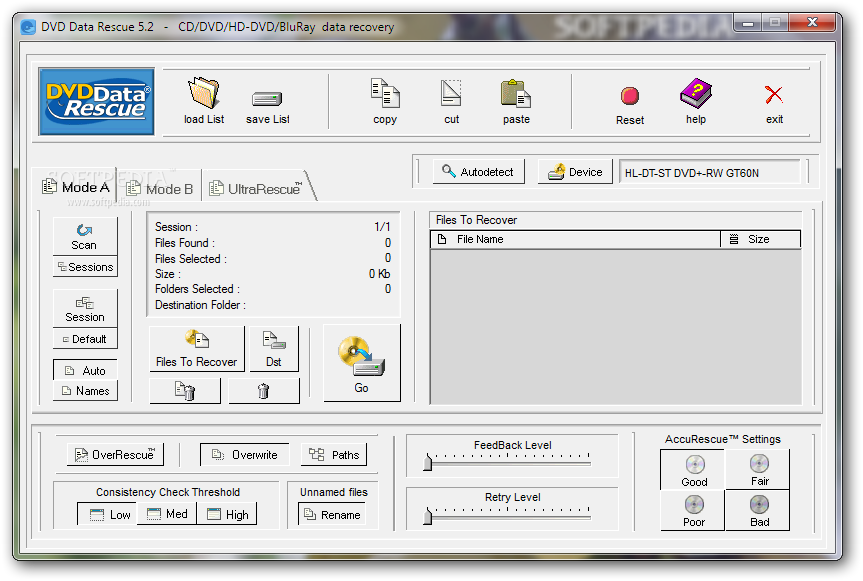Screen dimensions: 863x581
Task: Click the Size column header
Action: click(x=761, y=239)
